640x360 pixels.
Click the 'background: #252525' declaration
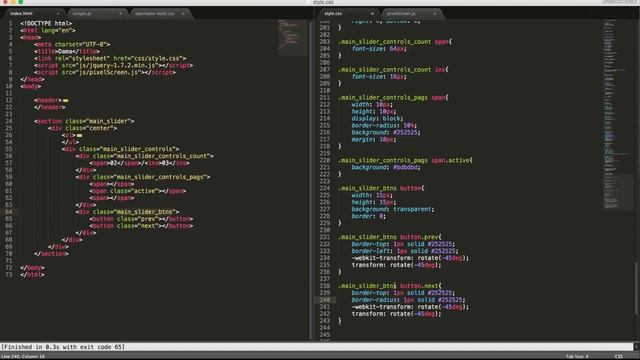click(x=386, y=132)
